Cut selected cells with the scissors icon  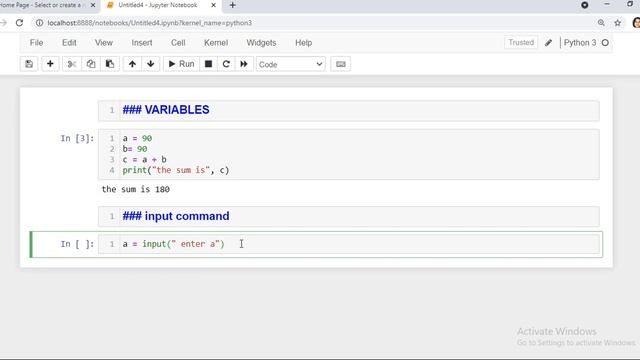[72, 64]
